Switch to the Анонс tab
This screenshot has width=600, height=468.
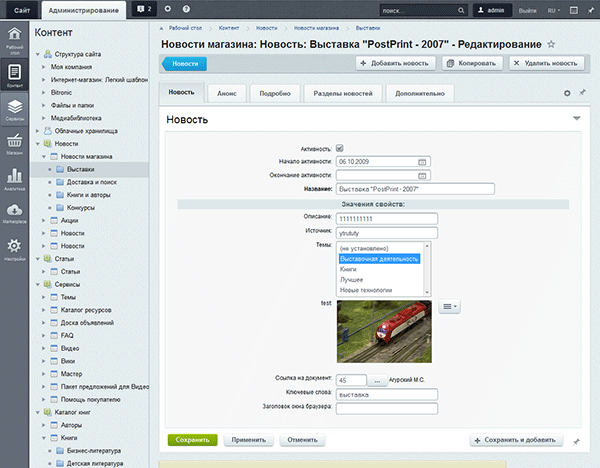point(227,93)
